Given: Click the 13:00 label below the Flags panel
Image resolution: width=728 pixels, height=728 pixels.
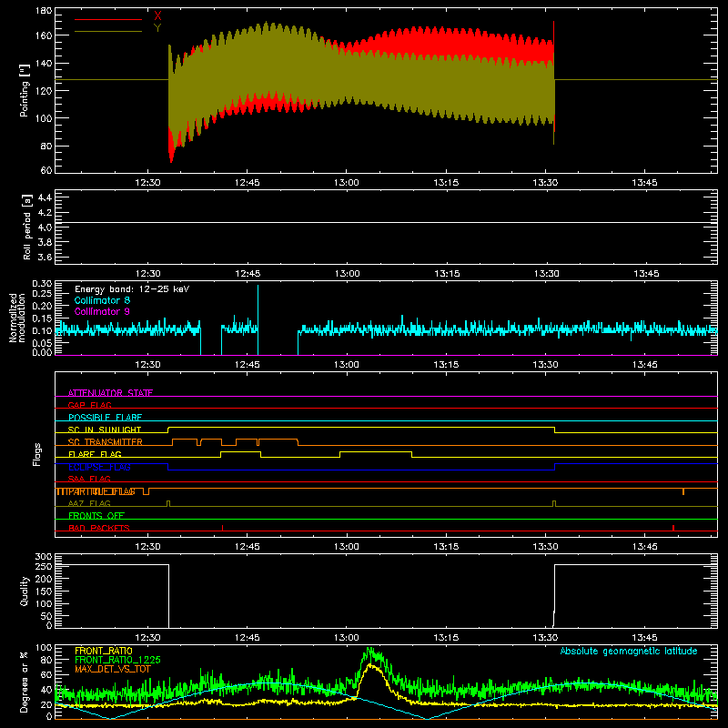Looking at the screenshot, I should (347, 547).
